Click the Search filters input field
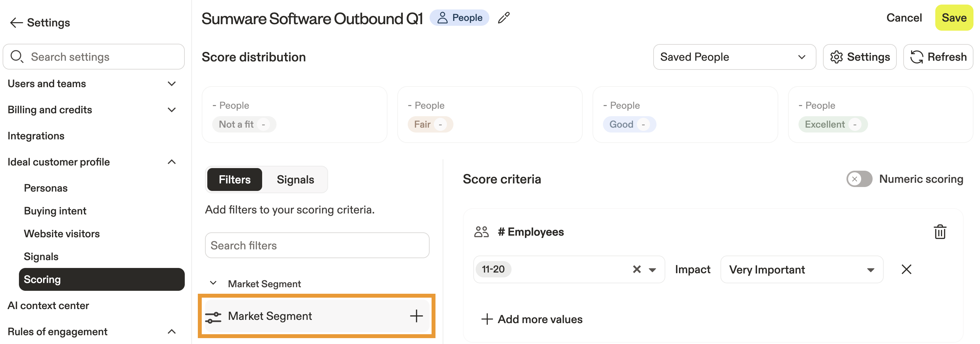 [317, 245]
